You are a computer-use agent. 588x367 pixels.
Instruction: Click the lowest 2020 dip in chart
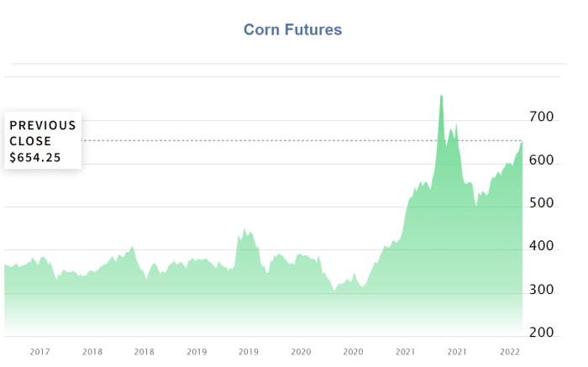point(334,291)
